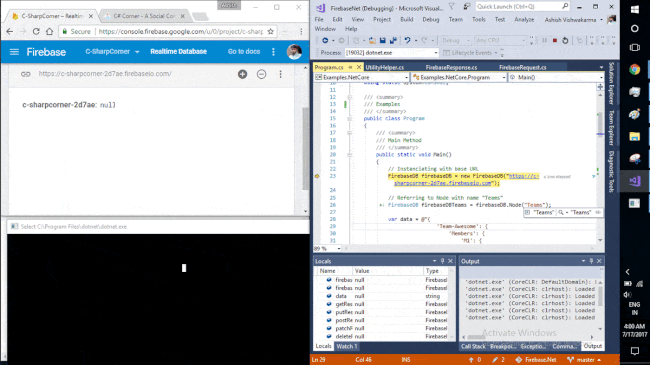Restart debugging session
Screen dimensions: 650x365
tap(565, 41)
